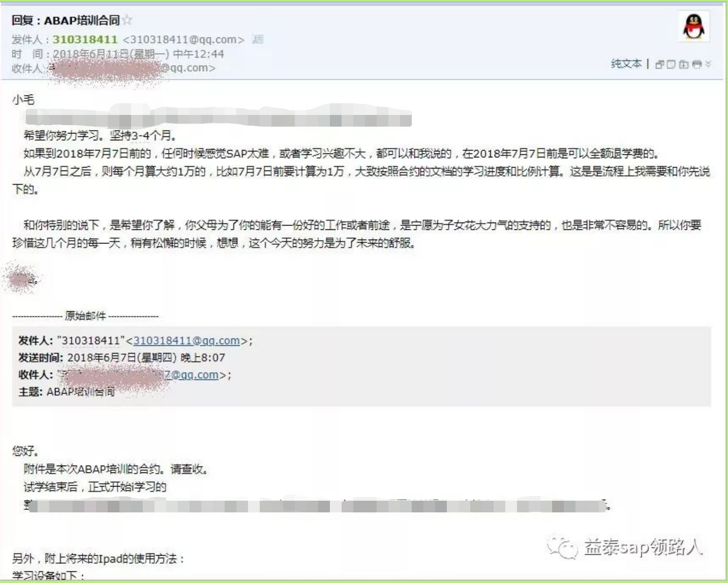Print this email with the printer icon
The height and width of the screenshot is (583, 728).
click(697, 64)
